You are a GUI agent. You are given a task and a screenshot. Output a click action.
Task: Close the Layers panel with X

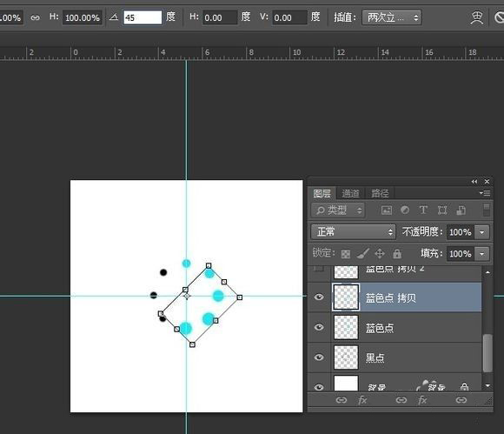click(487, 182)
